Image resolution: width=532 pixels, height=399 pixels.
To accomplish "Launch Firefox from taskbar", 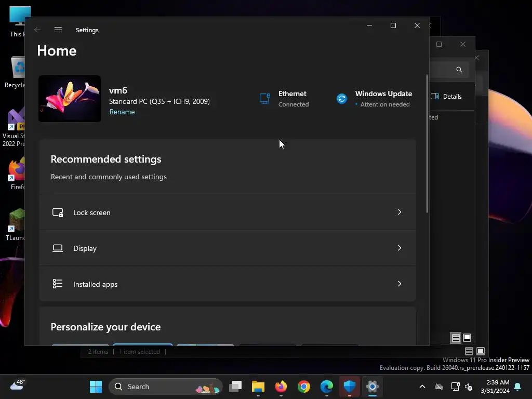I will pos(281,387).
